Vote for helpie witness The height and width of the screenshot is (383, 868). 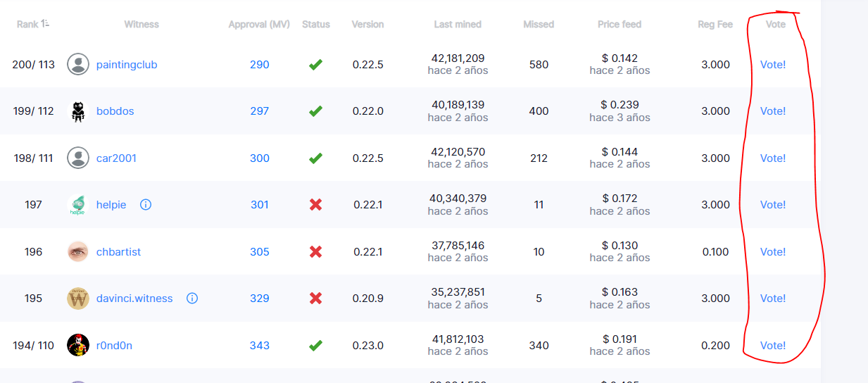(x=773, y=205)
